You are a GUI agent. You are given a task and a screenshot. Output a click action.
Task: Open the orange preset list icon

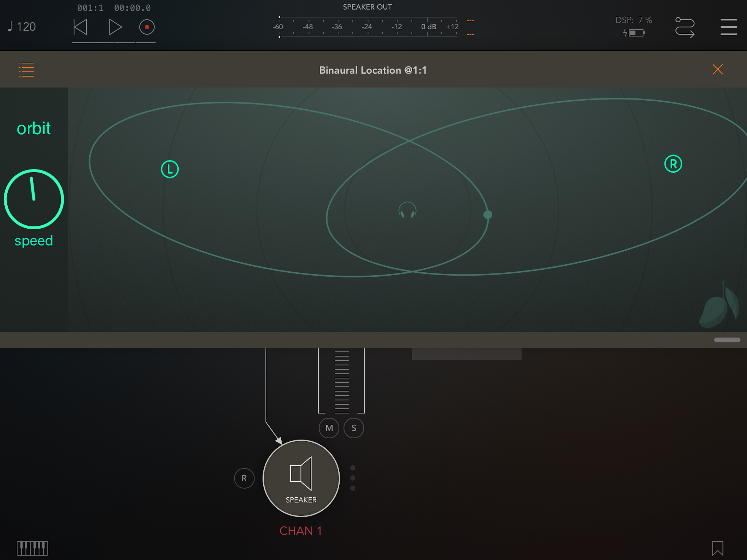[x=26, y=69]
